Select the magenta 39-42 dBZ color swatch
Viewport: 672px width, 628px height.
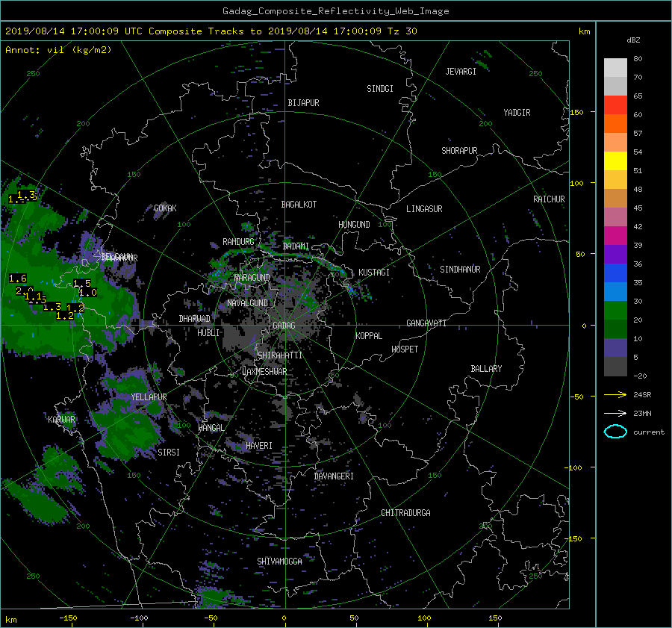(x=615, y=236)
